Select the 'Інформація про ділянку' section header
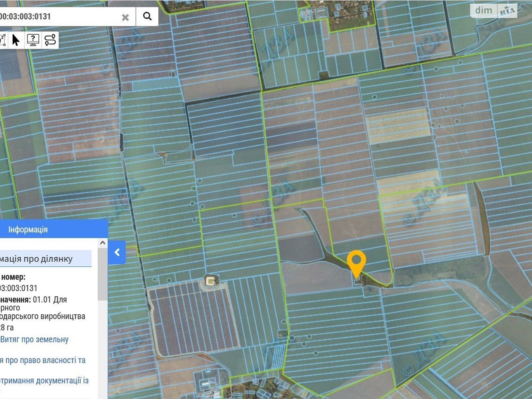532x399 pixels. coord(37,259)
